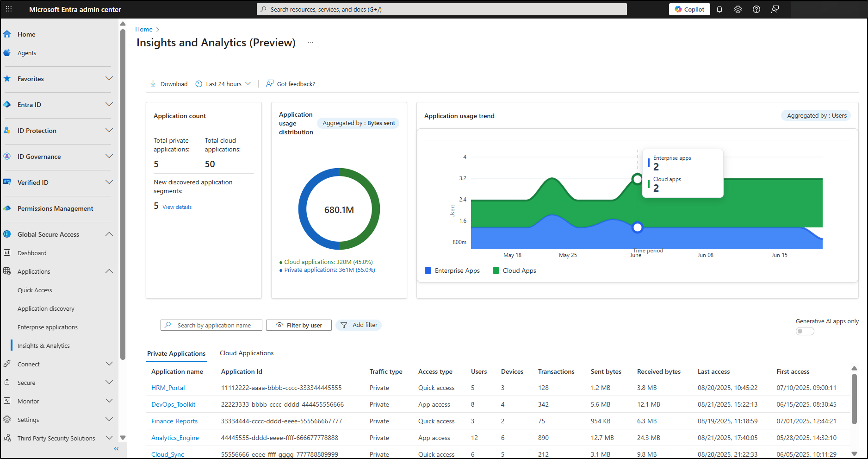Expand the Monitor section chevron
This screenshot has width=868, height=459.
[x=109, y=401]
